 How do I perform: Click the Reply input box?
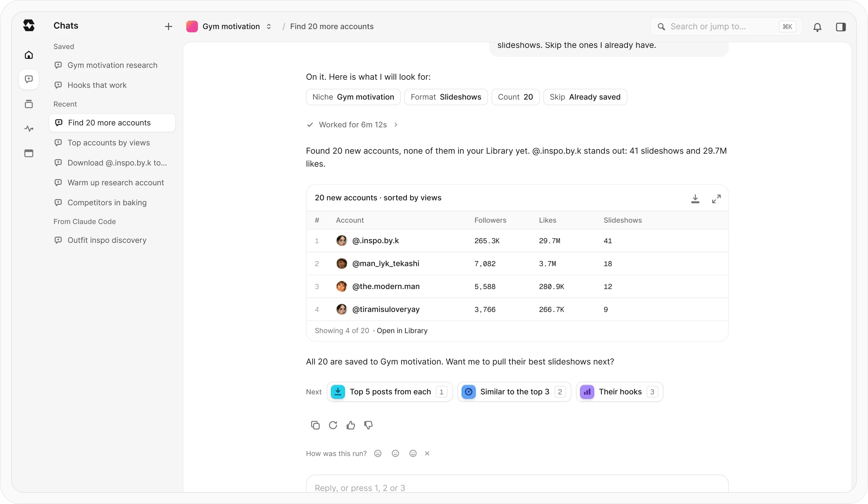point(517,484)
